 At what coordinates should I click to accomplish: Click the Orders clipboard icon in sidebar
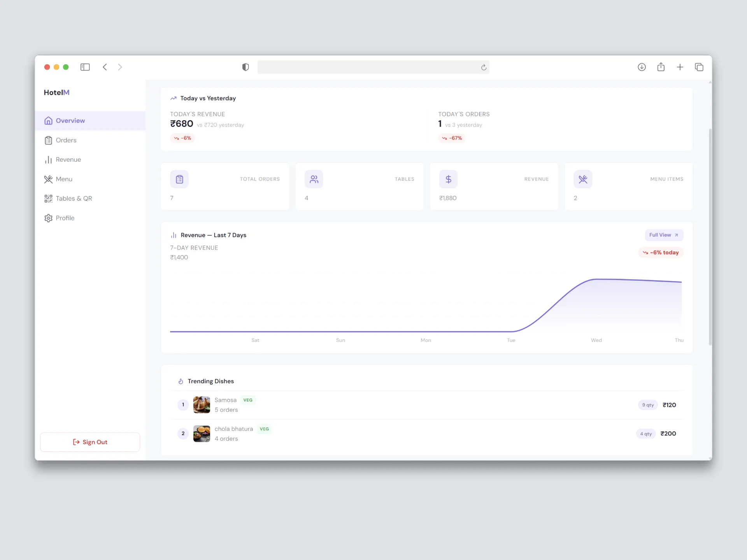(48, 140)
